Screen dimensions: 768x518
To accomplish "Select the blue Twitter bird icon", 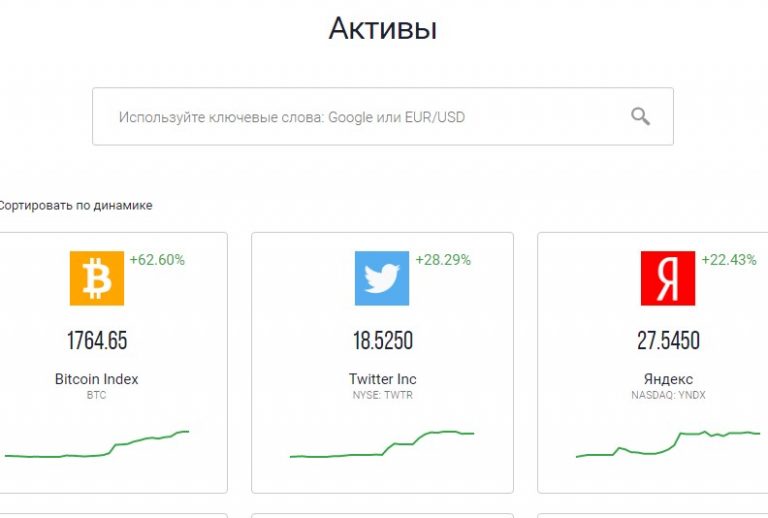I will pos(382,278).
